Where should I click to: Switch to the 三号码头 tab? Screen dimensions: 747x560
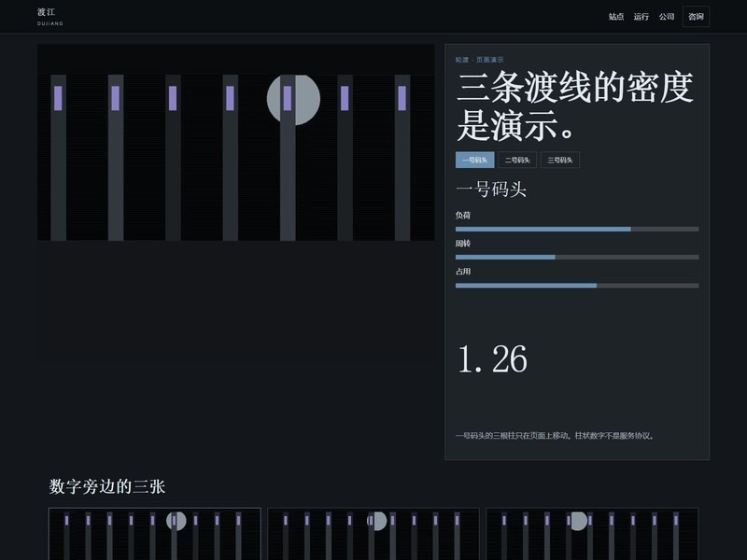[x=559, y=160]
